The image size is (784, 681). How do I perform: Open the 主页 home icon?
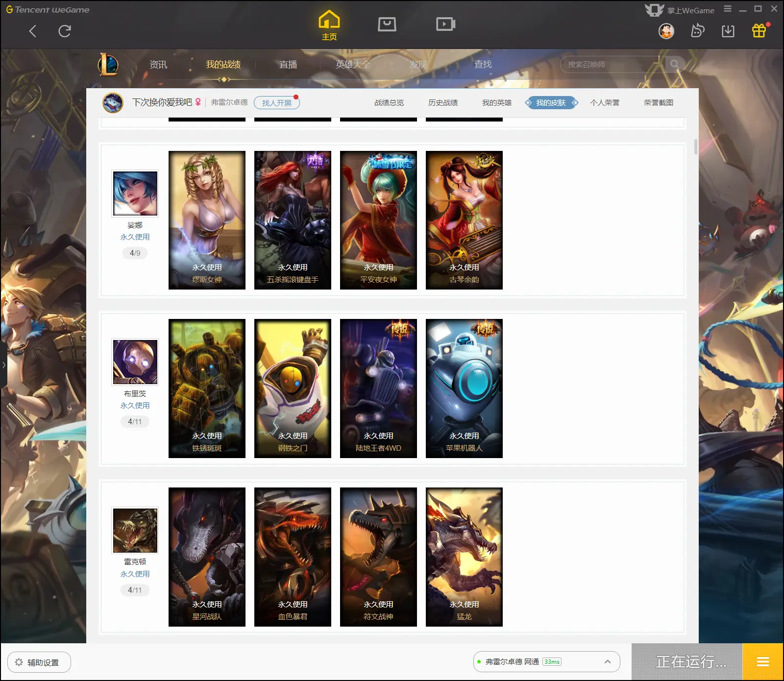tap(329, 25)
